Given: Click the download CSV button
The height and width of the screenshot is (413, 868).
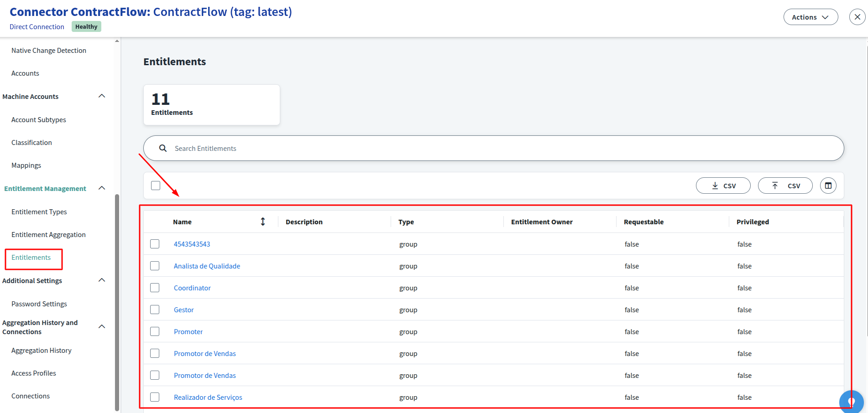Looking at the screenshot, I should pos(723,186).
